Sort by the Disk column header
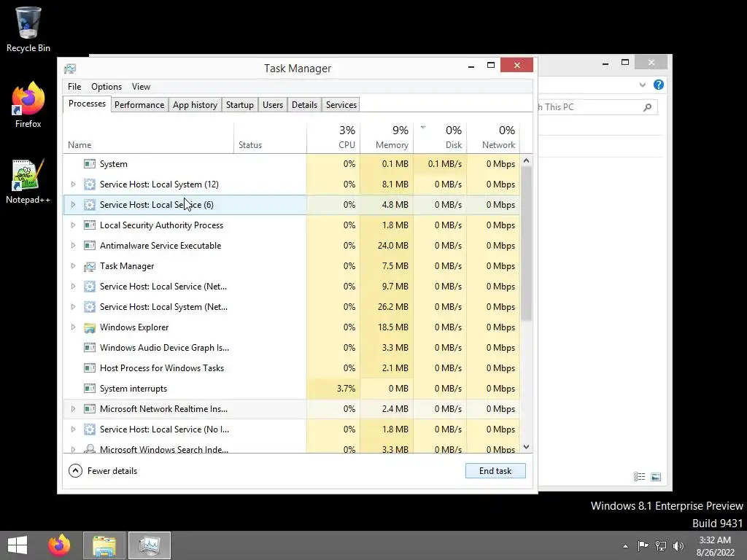The image size is (747, 560). [x=440, y=138]
